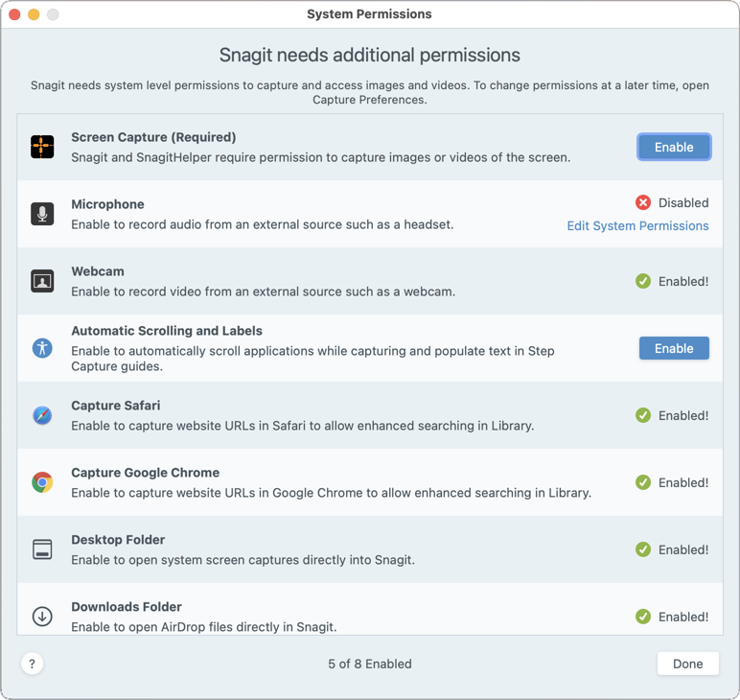The height and width of the screenshot is (700, 740).
Task: Click the Webcam icon
Action: click(42, 281)
